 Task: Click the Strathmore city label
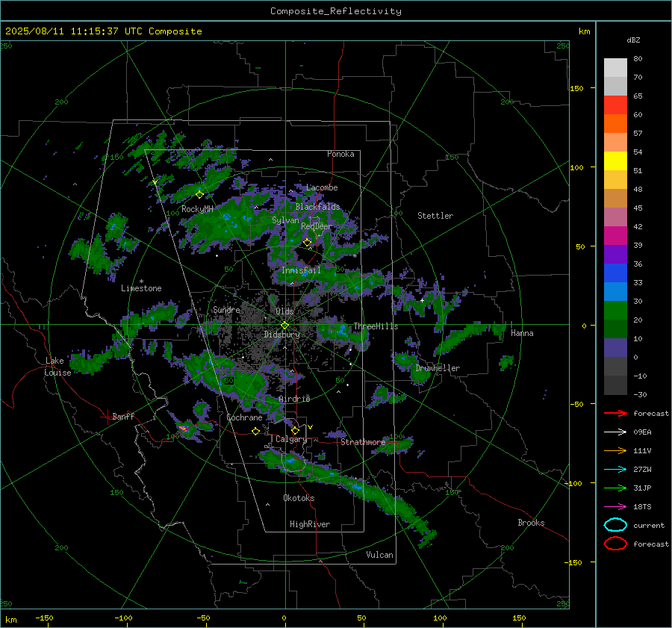tap(363, 442)
